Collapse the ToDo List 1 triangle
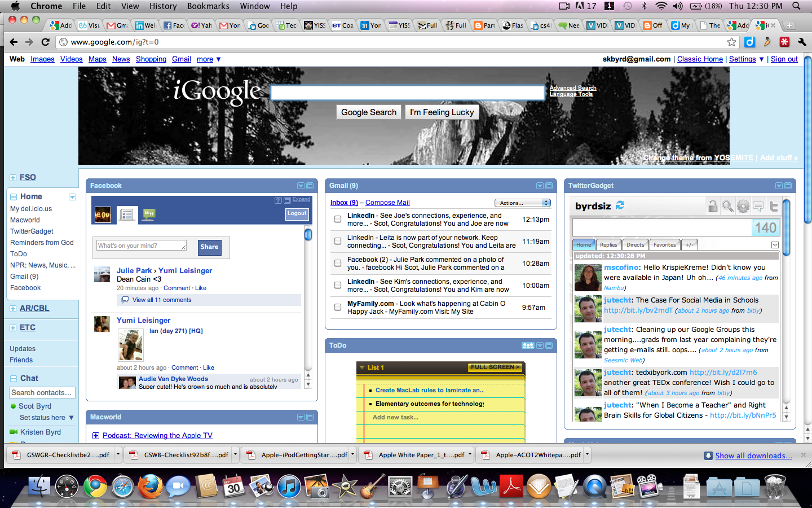Image resolution: width=812 pixels, height=508 pixels. pos(362,367)
